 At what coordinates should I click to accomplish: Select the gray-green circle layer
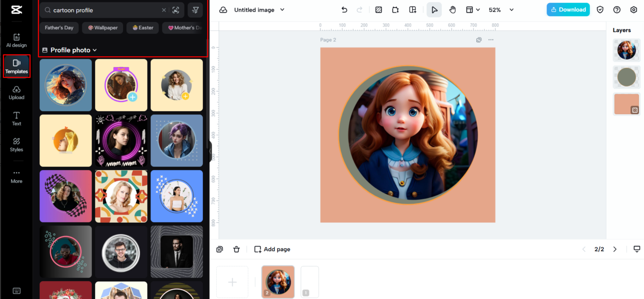pos(626,77)
